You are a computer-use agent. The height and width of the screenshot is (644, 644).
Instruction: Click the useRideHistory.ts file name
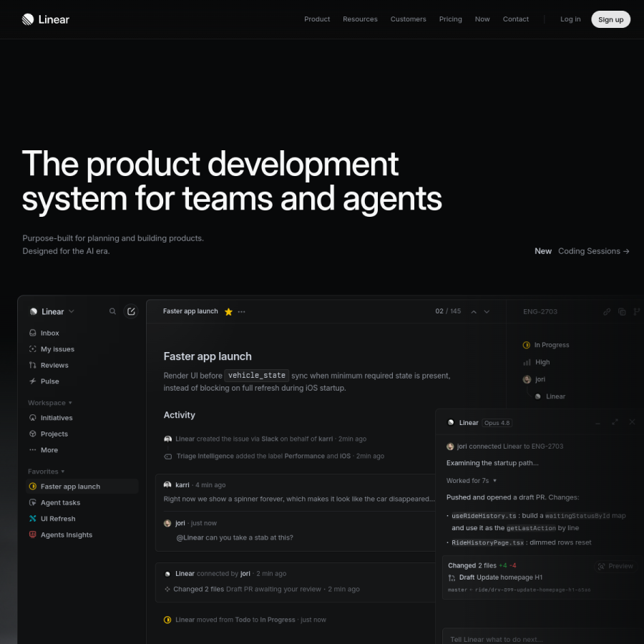pos(484,516)
